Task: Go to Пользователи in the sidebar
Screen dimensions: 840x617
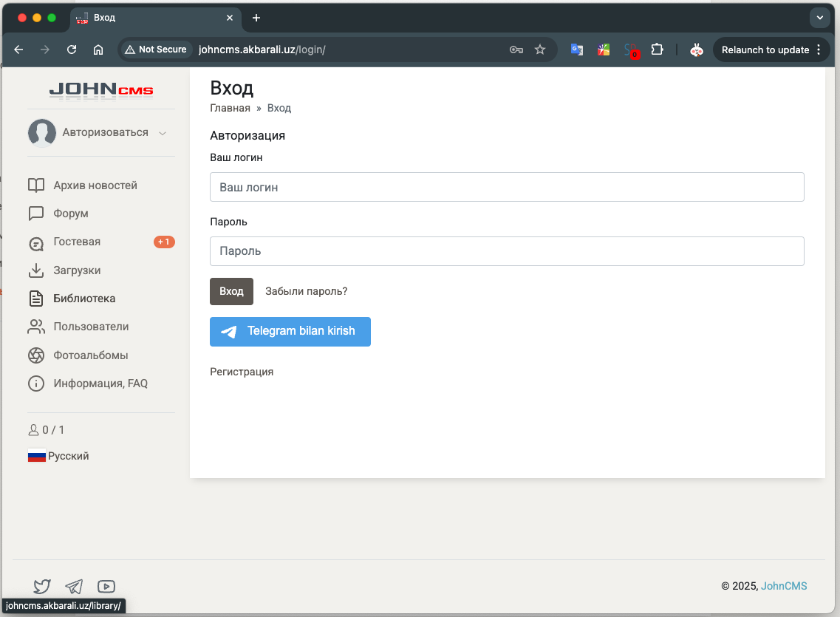Action: (91, 327)
